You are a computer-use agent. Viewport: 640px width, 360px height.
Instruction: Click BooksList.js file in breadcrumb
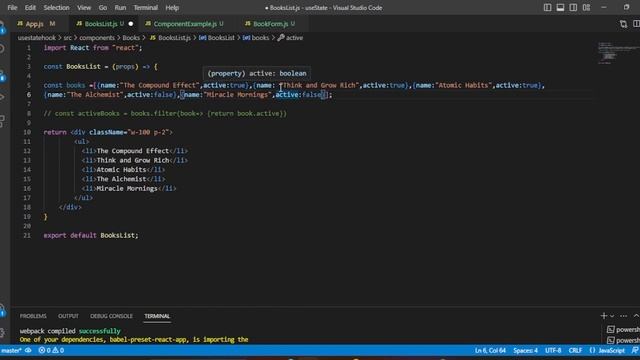click(171, 38)
